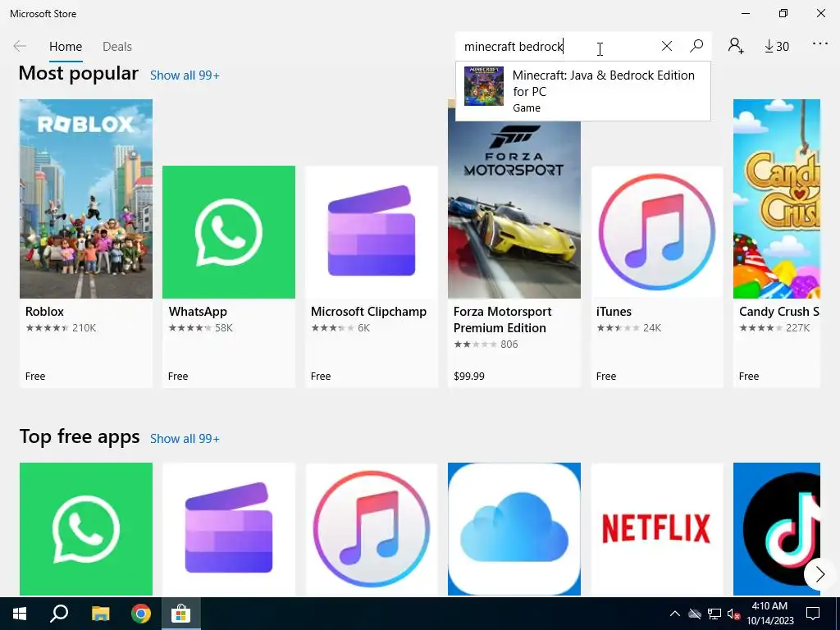Open the Roblox cover image
Viewport: 840px width, 630px height.
(x=85, y=199)
